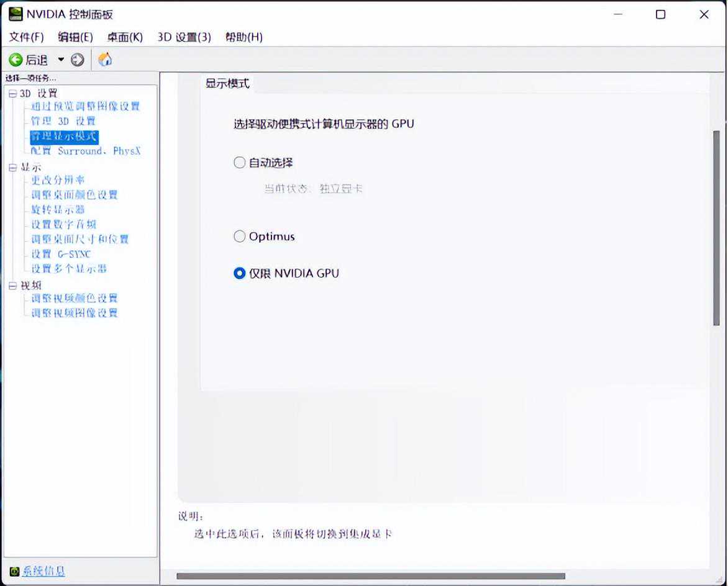Click the horizontal scrollbar at the bottom

(371, 576)
